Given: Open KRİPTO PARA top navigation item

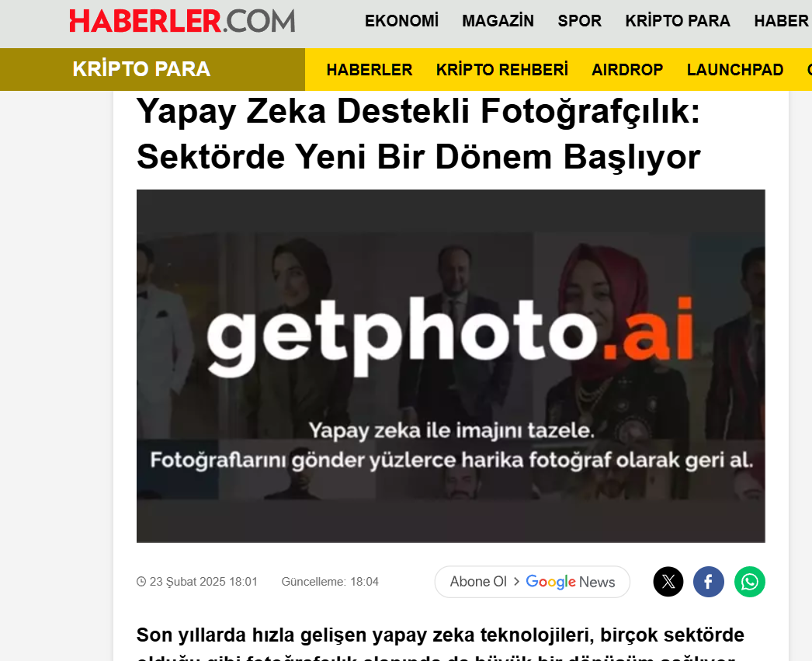Looking at the screenshot, I should (x=678, y=21).
